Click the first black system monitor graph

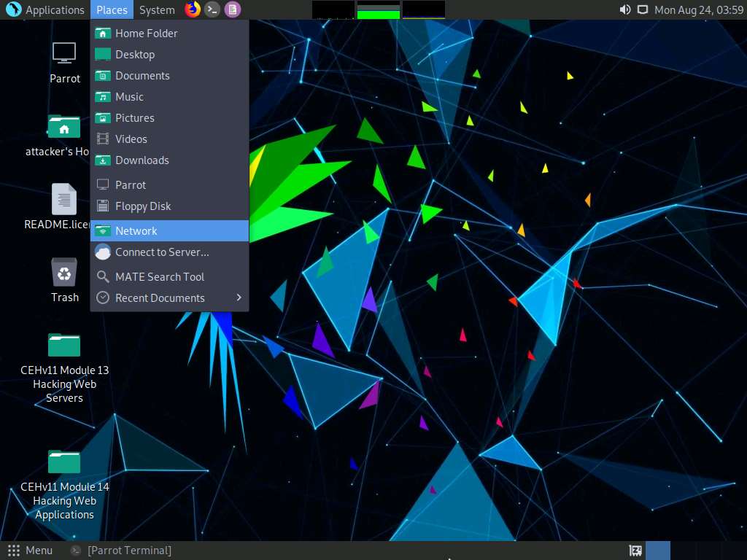coord(333,9)
